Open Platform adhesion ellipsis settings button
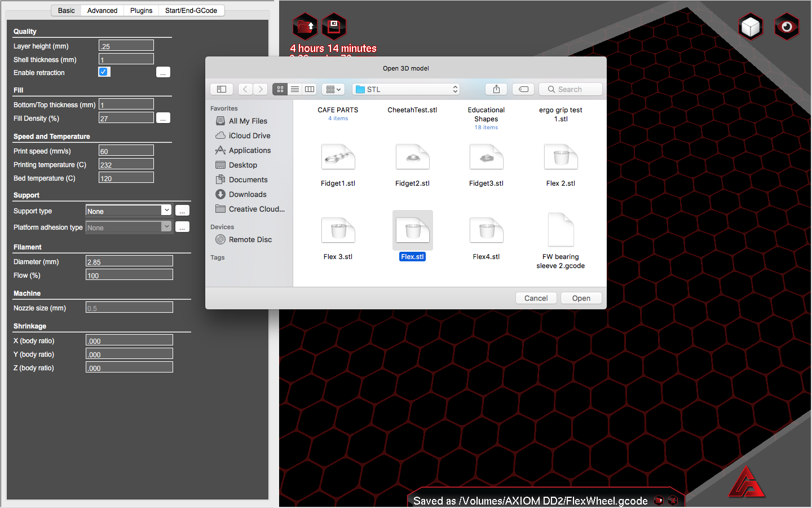This screenshot has width=812, height=508. (x=182, y=227)
